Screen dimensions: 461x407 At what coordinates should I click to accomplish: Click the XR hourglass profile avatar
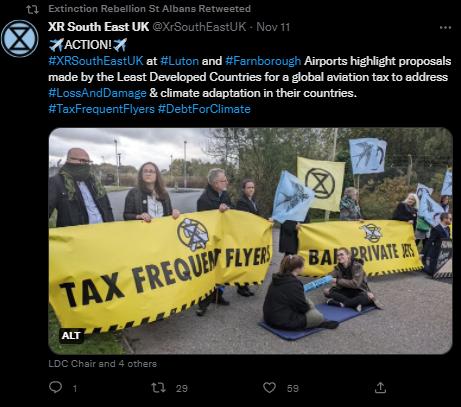pyautogui.click(x=20, y=38)
